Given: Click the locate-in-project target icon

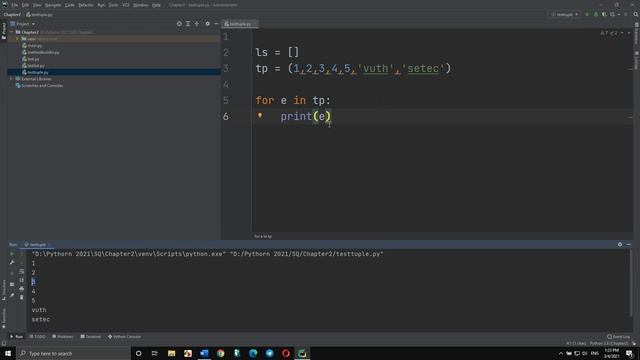Looking at the screenshot, I should (179, 24).
